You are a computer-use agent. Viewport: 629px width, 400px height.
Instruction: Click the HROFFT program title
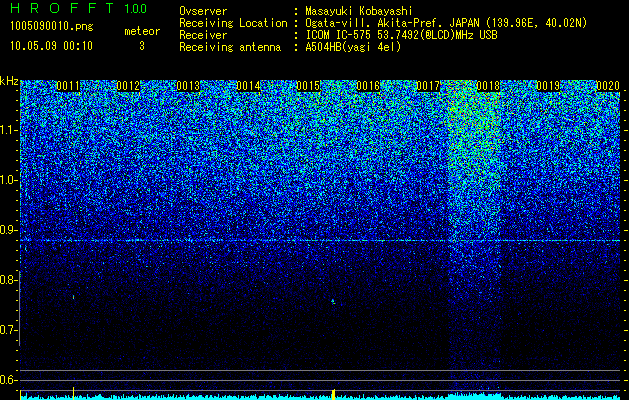[62, 8]
